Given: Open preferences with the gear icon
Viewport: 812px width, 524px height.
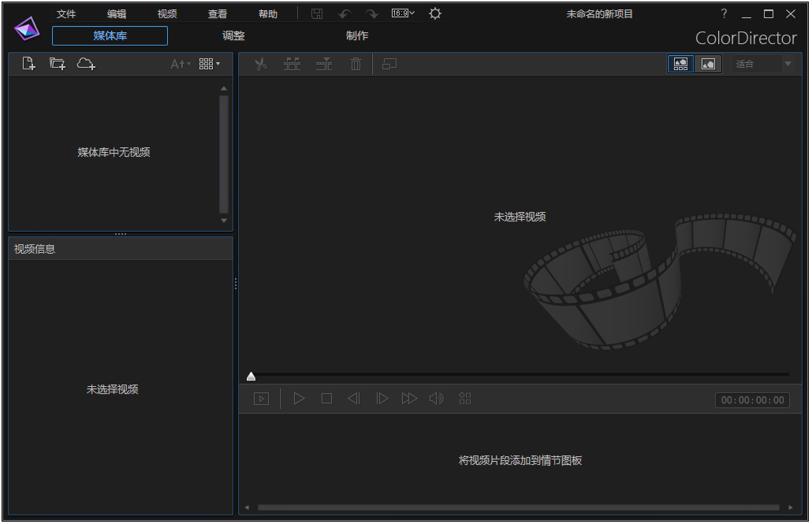Looking at the screenshot, I should click(434, 13).
